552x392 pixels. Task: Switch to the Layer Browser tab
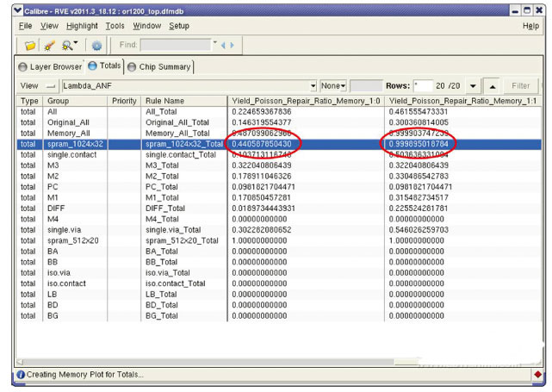(50, 67)
